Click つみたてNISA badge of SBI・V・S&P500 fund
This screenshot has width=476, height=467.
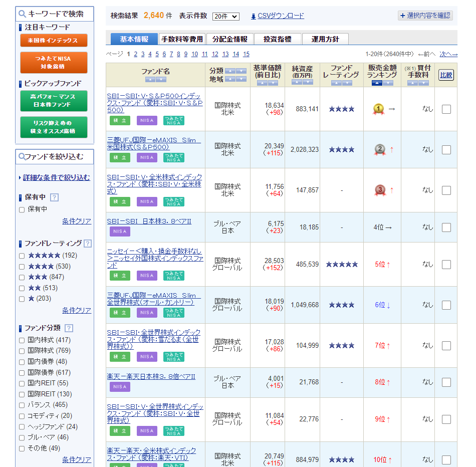click(x=174, y=121)
